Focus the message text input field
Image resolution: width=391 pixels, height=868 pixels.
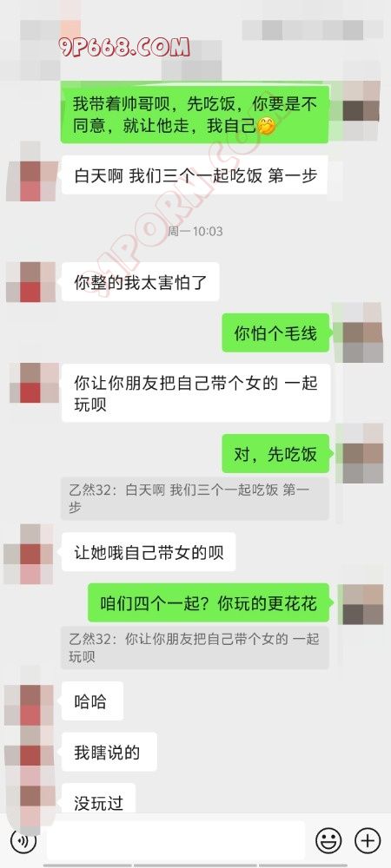pos(176,841)
